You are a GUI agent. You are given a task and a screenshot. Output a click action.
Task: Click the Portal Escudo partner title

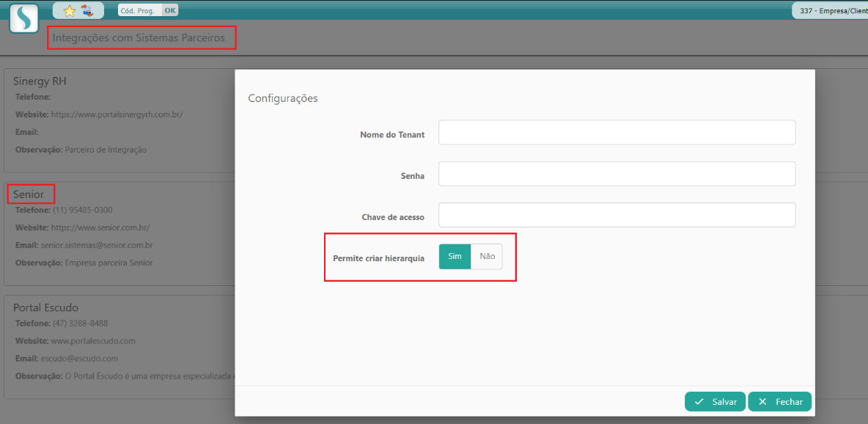pos(45,307)
